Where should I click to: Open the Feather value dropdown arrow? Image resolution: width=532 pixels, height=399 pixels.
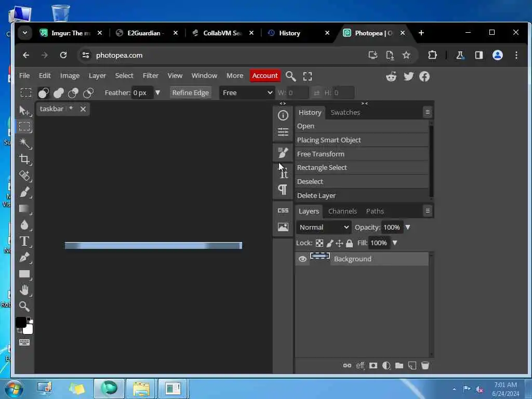pyautogui.click(x=157, y=92)
